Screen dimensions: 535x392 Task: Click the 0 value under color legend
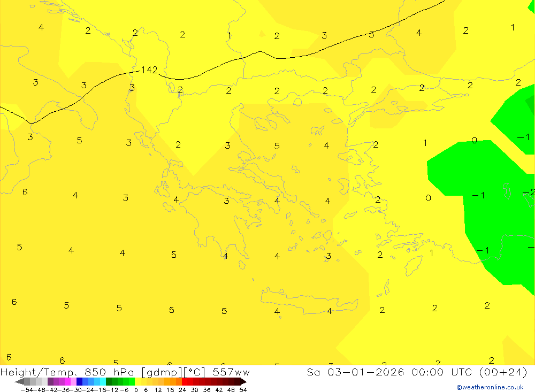tap(136, 390)
